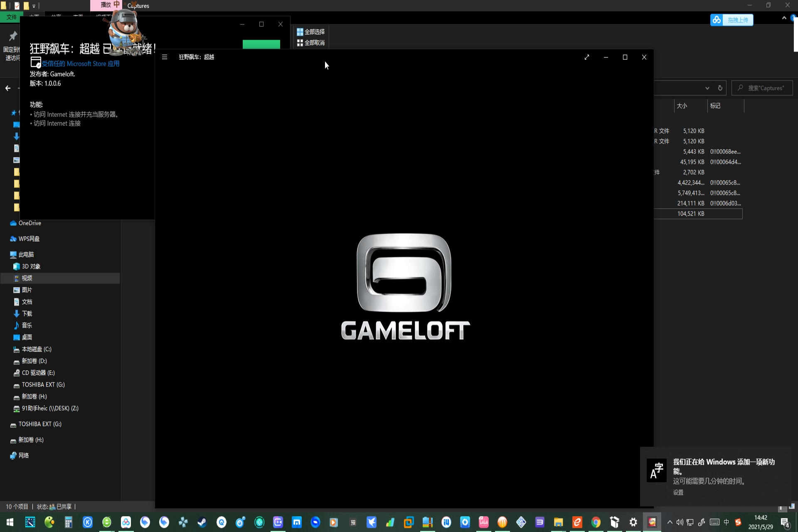
Task: Click the 全部取消 (select none) ribbon button
Action: [311, 42]
